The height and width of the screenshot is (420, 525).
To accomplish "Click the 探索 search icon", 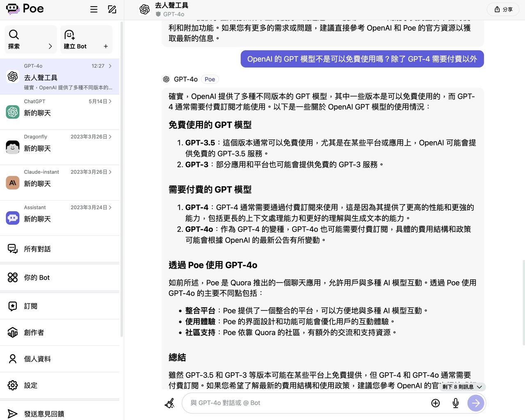I will click(x=14, y=34).
